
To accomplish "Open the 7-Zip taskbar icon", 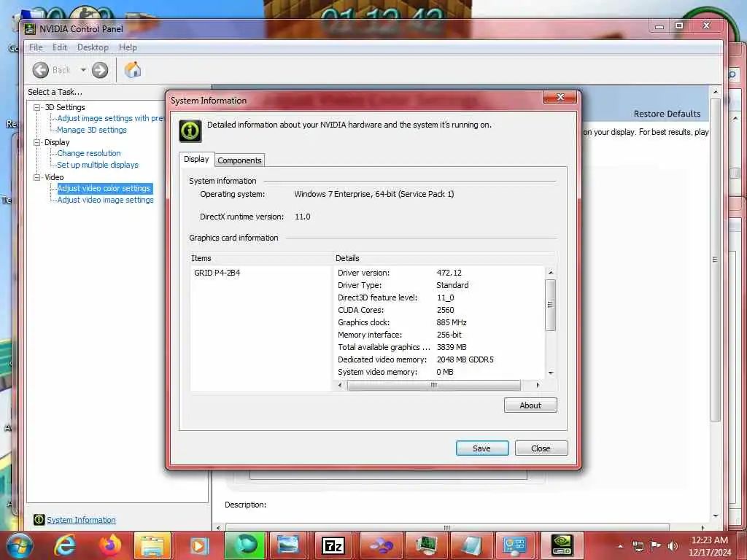I will 333,545.
